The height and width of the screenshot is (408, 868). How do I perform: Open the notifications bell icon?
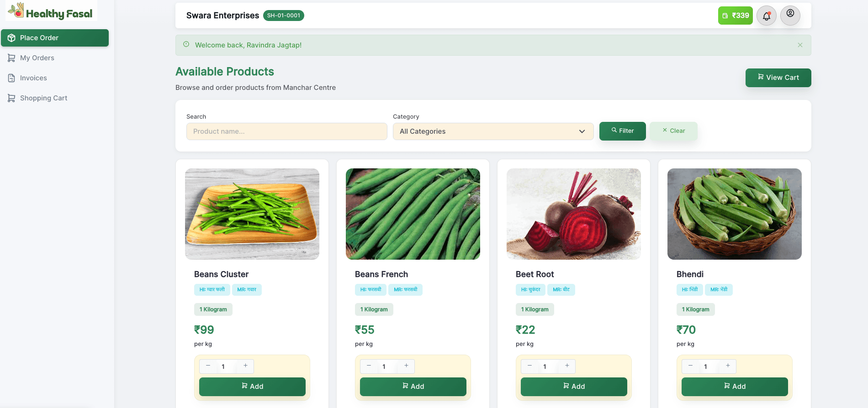coord(766,16)
